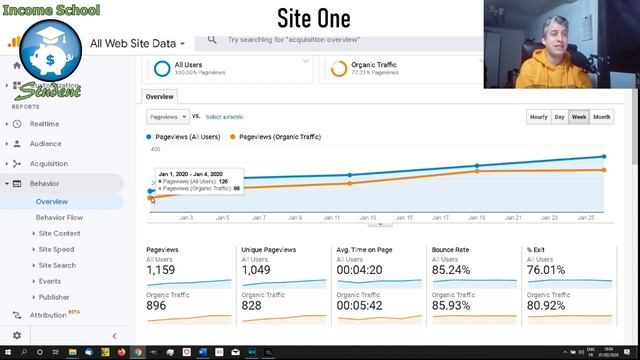Click the Home icon in the sidebar
The image size is (640, 360).
pos(17,65)
